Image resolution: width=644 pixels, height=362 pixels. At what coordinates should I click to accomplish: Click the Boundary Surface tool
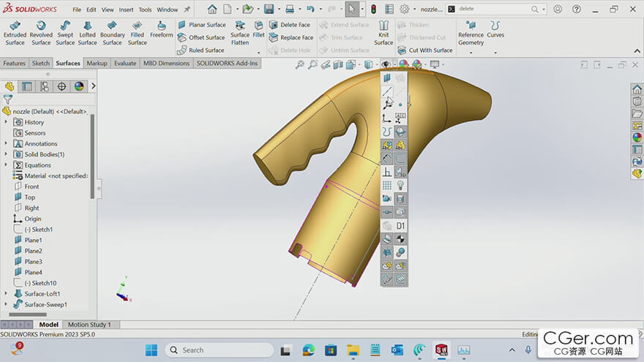pyautogui.click(x=112, y=34)
